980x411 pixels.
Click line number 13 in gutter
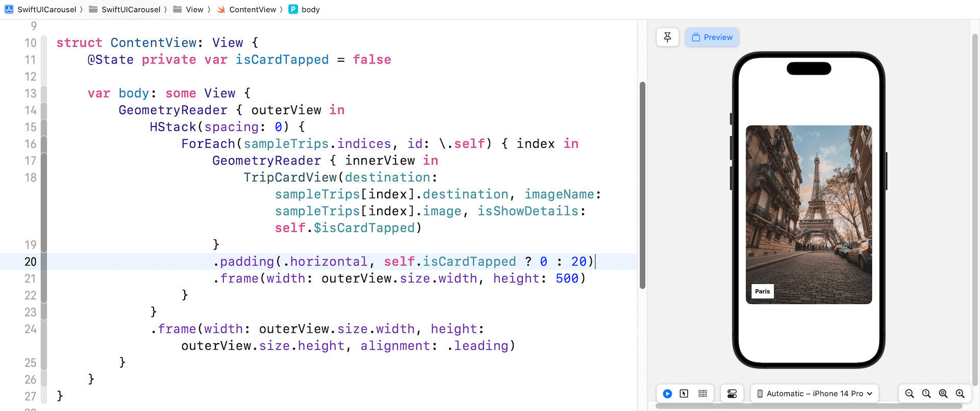tap(30, 93)
